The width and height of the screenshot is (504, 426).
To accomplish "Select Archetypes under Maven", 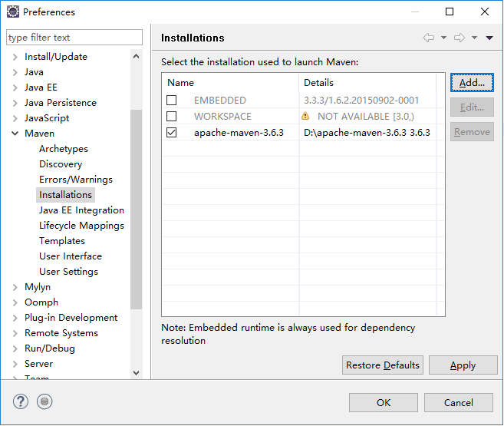I will pos(64,149).
